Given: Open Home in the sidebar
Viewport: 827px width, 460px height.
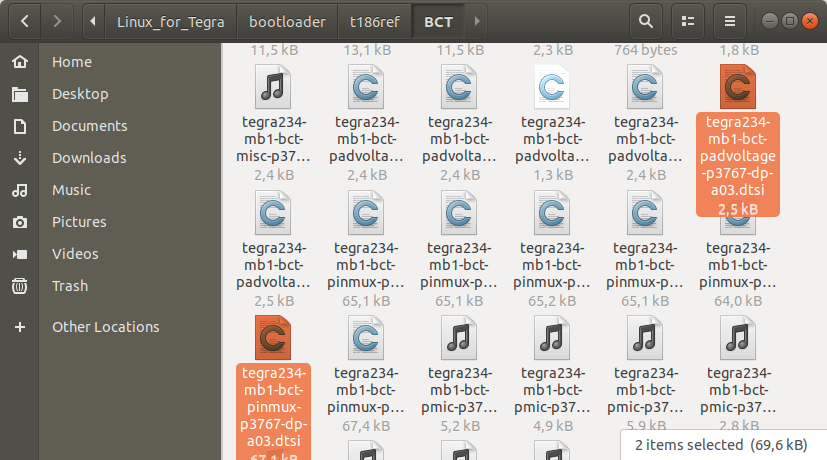Looking at the screenshot, I should (72, 62).
